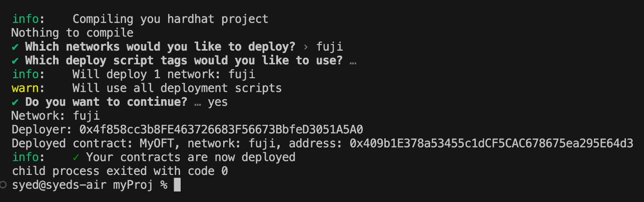The image size is (644, 202).
Task: Click the "yes" answer to the continue prompt
Action: pos(217,102)
